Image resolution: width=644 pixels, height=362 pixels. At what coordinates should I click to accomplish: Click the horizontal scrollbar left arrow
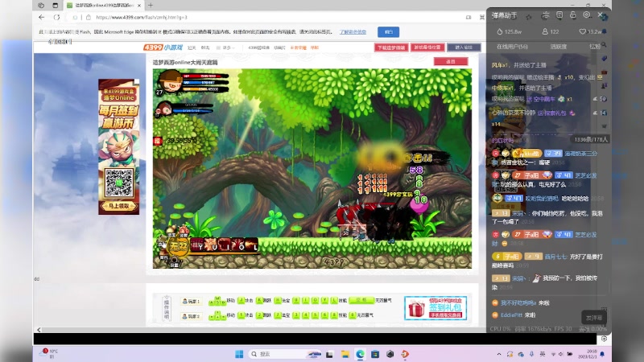[x=39, y=330]
